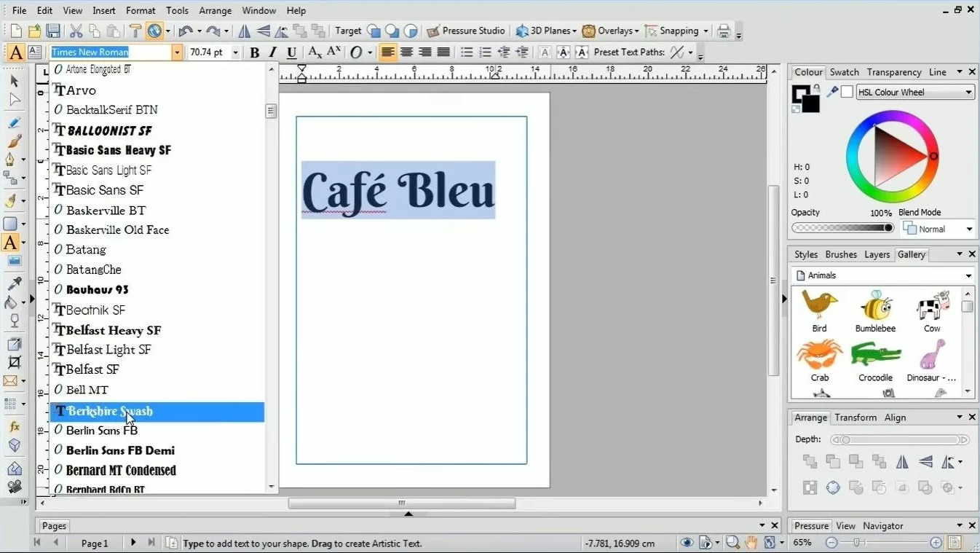Open Pressure Studio
The image size is (980, 553).
466,31
